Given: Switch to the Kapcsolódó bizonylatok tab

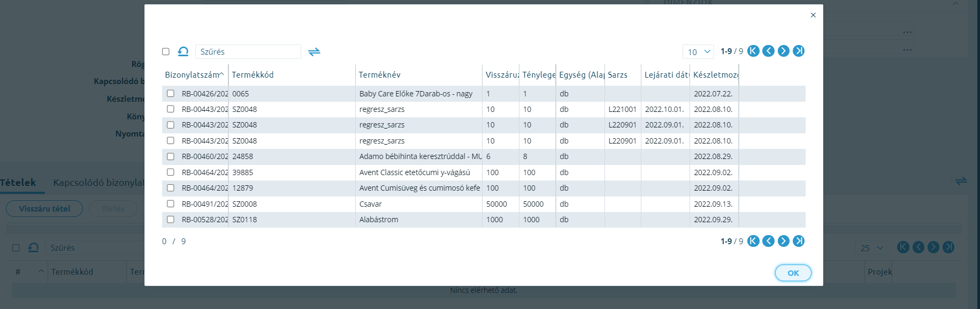Looking at the screenshot, I should pyautogui.click(x=99, y=183).
